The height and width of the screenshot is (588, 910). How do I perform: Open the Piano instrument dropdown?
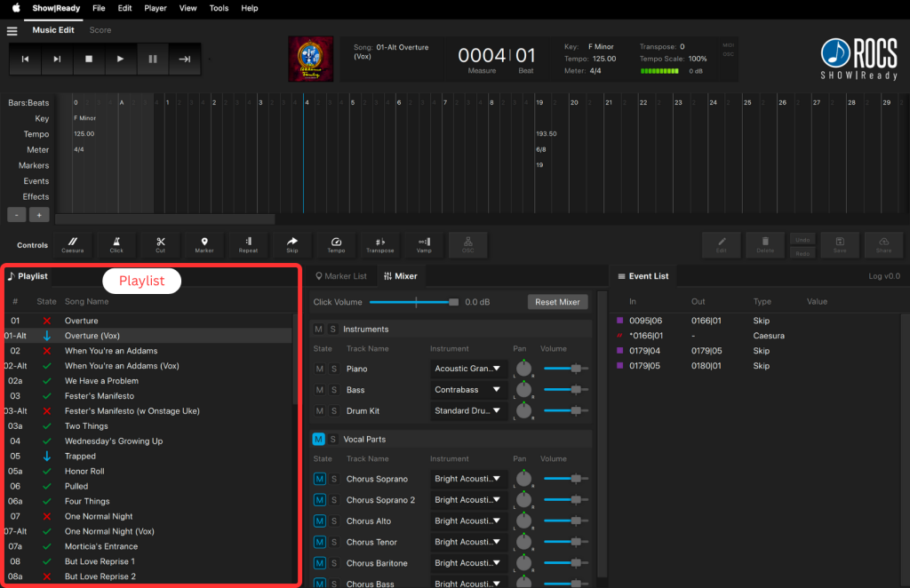click(x=468, y=369)
